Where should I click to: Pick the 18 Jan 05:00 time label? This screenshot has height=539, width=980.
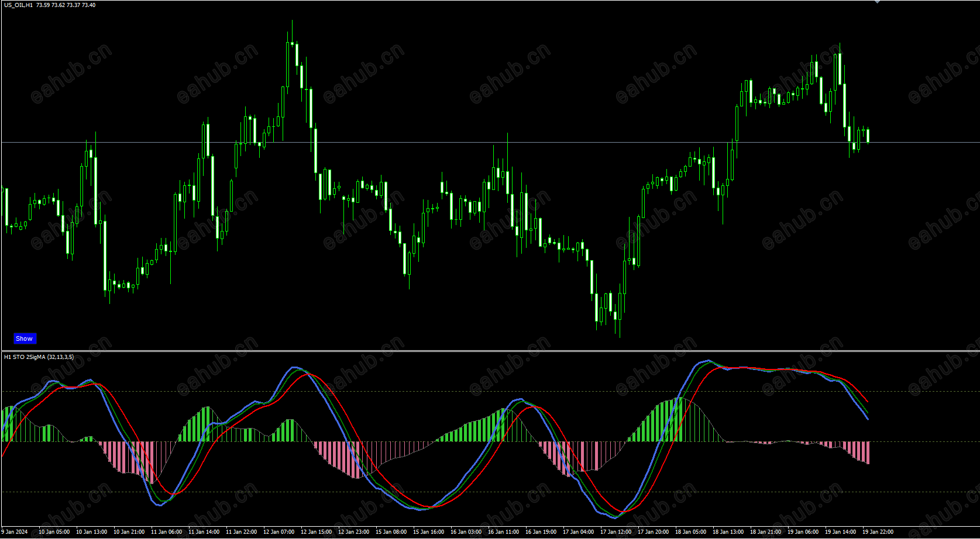tap(690, 532)
